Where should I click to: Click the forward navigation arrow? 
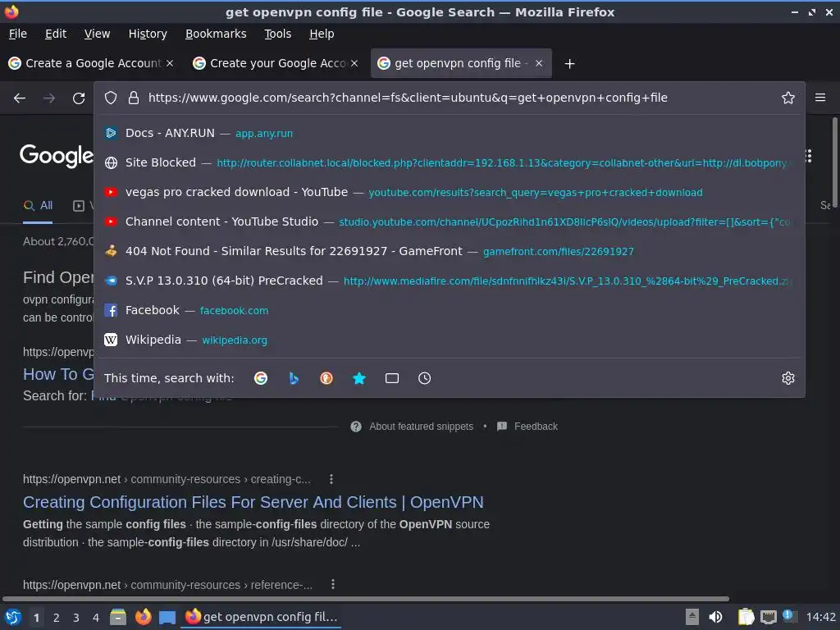(49, 98)
